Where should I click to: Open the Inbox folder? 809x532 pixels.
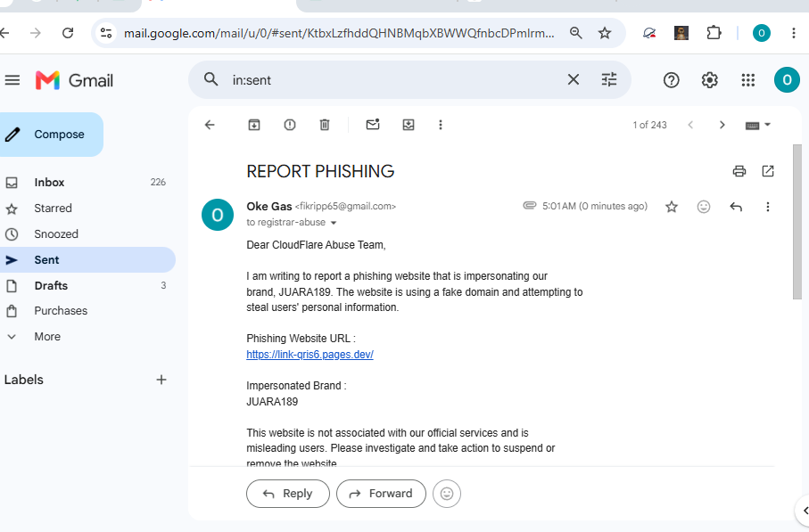pos(50,183)
